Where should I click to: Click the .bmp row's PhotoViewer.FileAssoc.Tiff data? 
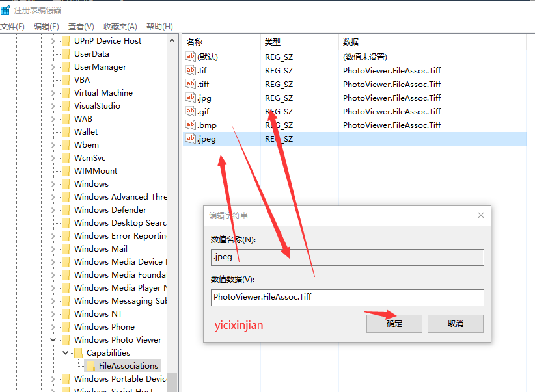392,125
